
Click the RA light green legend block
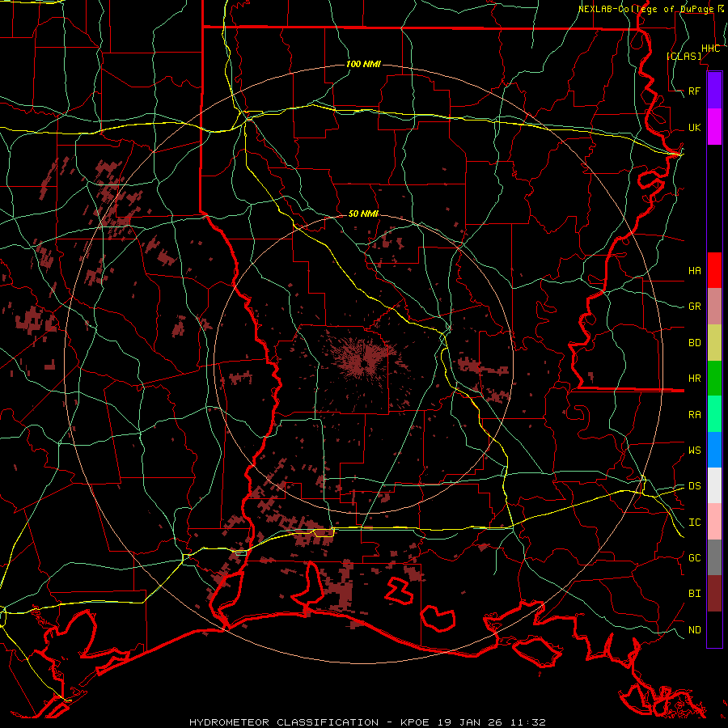click(714, 414)
